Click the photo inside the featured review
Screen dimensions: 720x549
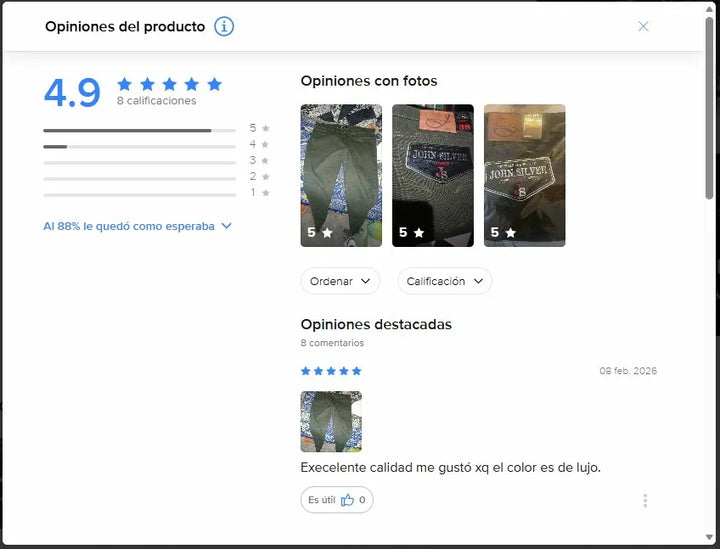331,421
